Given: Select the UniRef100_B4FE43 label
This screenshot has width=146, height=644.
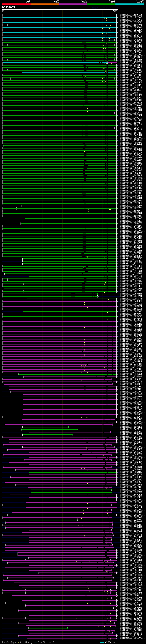Looking at the screenshot, I should tap(131, 319).
